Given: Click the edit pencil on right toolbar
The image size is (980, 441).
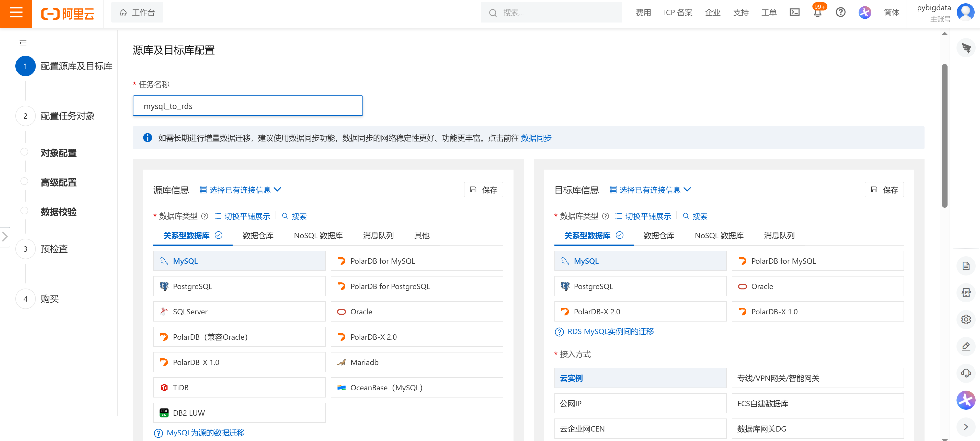Looking at the screenshot, I should pos(965,346).
